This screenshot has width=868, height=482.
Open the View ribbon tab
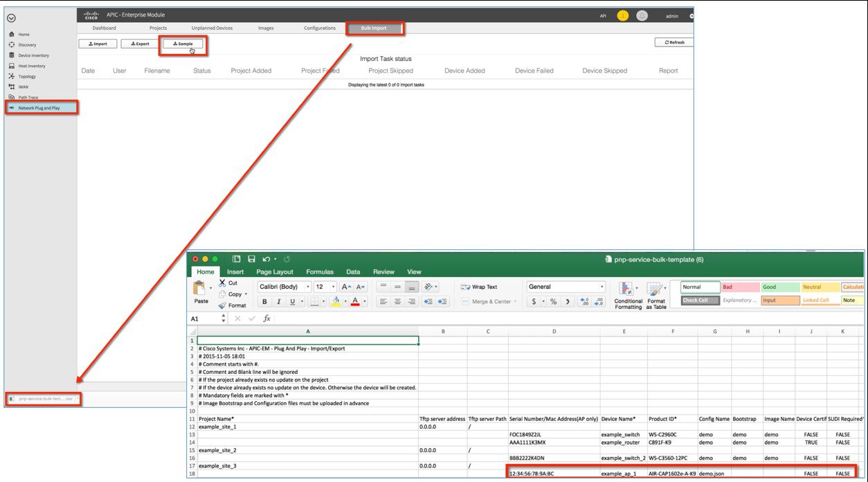click(x=414, y=272)
